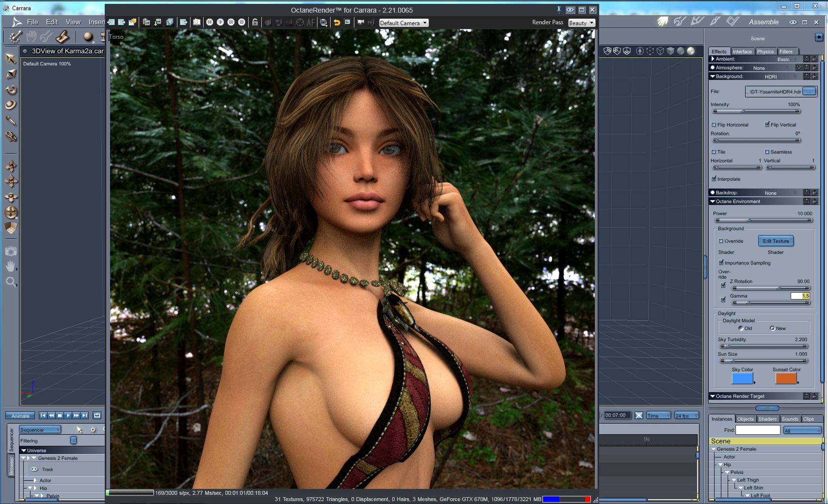Image resolution: width=828 pixels, height=504 pixels.
Task: Click the camera icon in left toolbar
Action: [x=11, y=251]
